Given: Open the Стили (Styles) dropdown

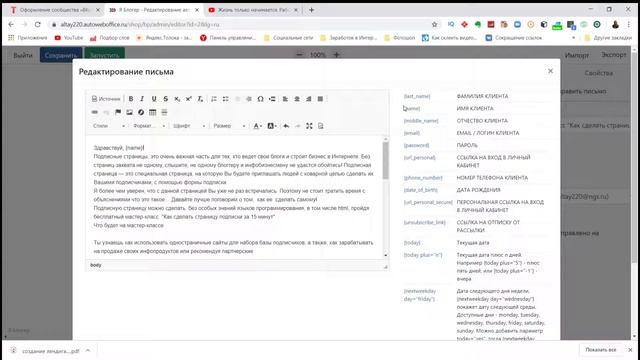Looking at the screenshot, I should pyautogui.click(x=109, y=126).
